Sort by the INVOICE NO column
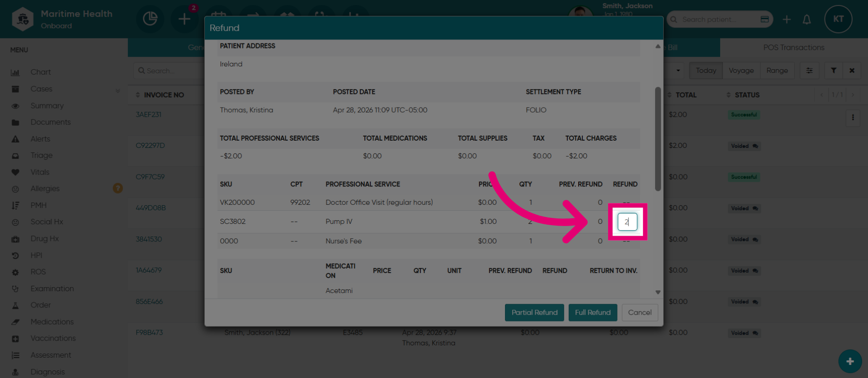The width and height of the screenshot is (868, 378). [160, 95]
